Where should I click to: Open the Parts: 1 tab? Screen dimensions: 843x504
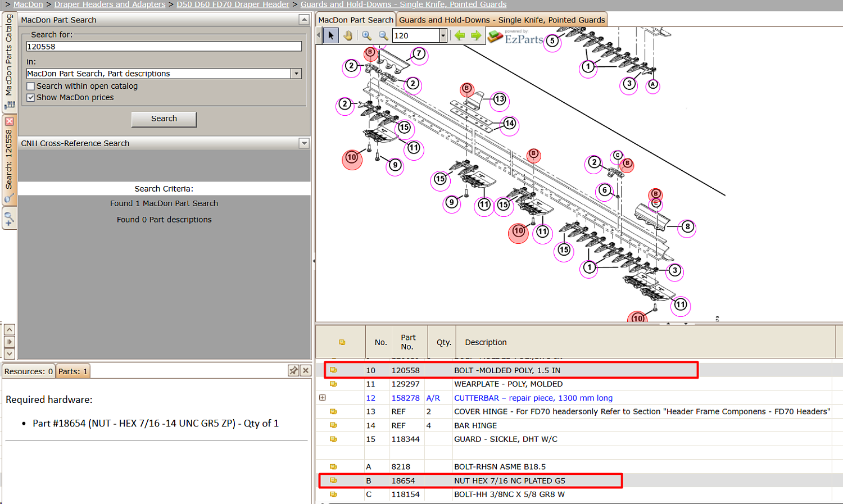point(73,371)
